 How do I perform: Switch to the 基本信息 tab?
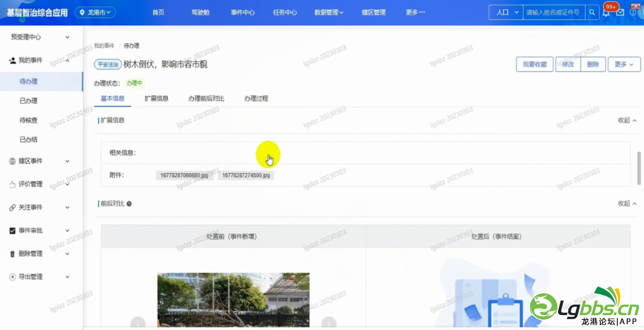pyautogui.click(x=113, y=98)
